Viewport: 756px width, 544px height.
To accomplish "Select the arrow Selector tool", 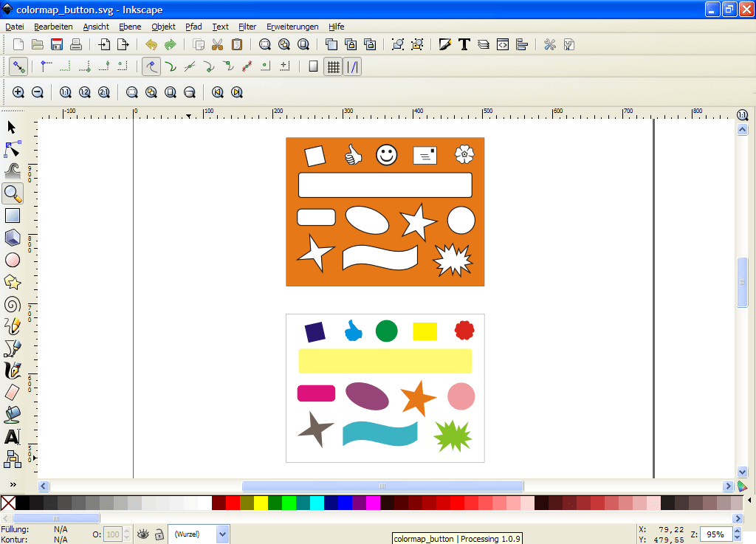I will pos(12,127).
